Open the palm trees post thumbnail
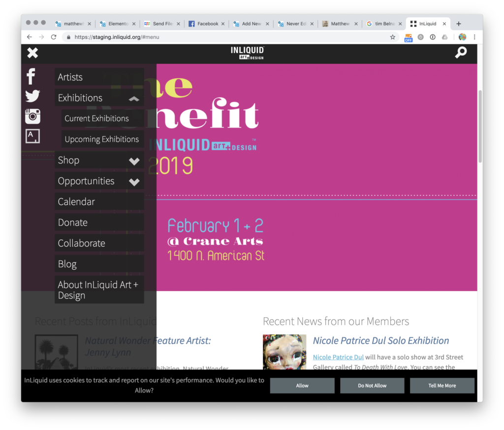 pos(57,352)
